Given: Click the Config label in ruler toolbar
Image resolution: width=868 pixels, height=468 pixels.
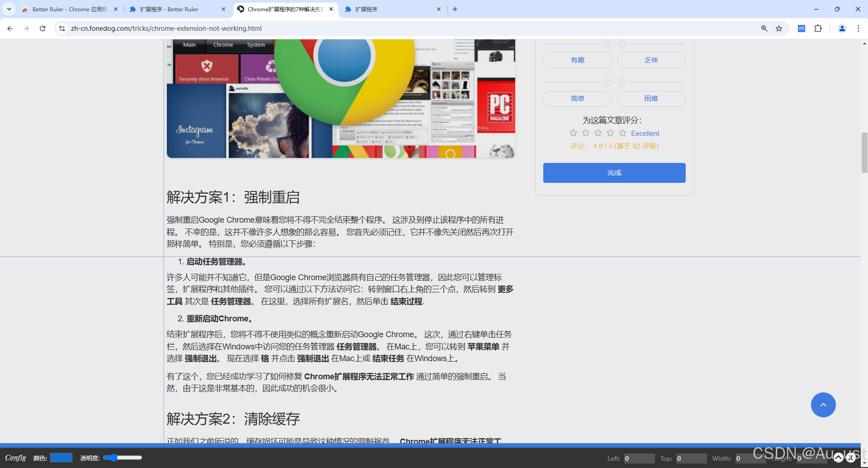Looking at the screenshot, I should 15,458.
